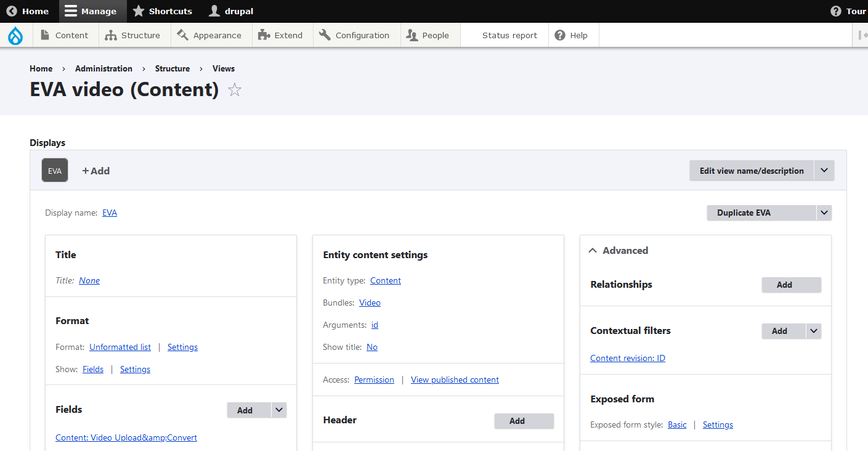Open the Content revision: ID contextual filter
This screenshot has width=868, height=451.
[x=627, y=358]
